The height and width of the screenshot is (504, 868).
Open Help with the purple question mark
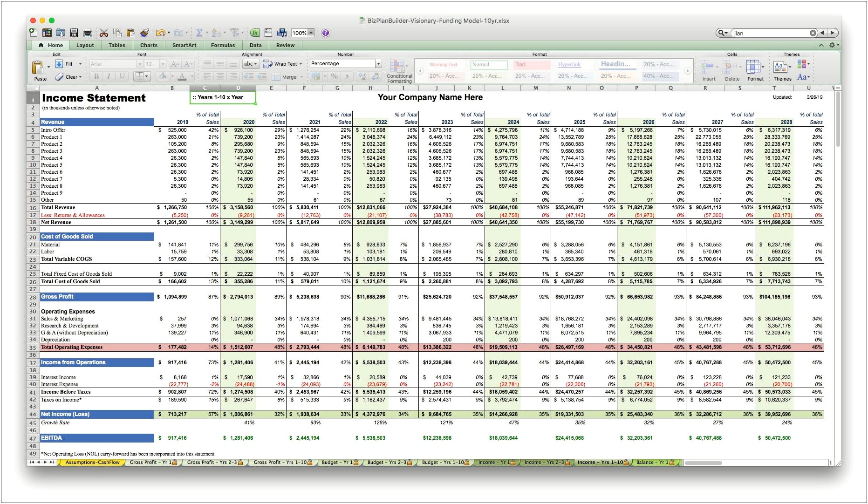coord(326,33)
